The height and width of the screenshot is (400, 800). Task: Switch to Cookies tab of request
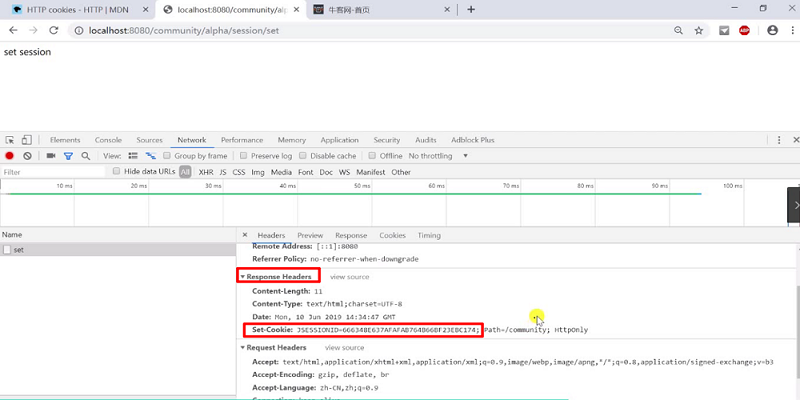pos(392,235)
